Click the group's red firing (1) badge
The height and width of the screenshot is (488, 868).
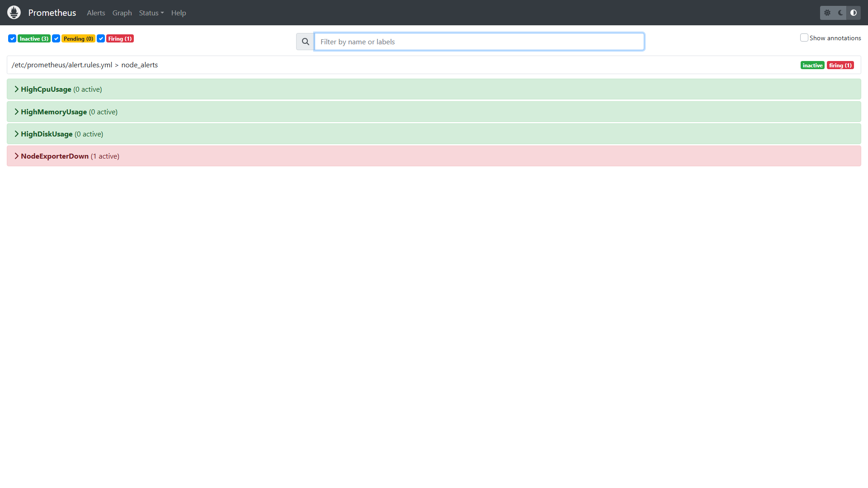[x=840, y=65]
